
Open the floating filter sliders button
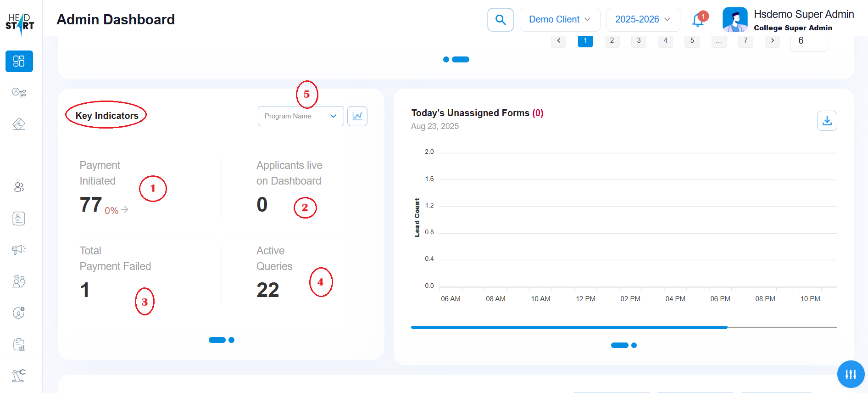pyautogui.click(x=851, y=374)
